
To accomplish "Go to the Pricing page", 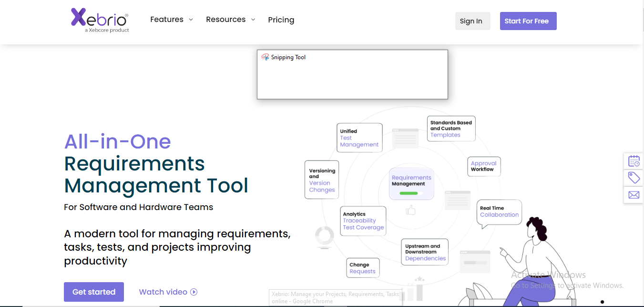I will click(x=281, y=20).
